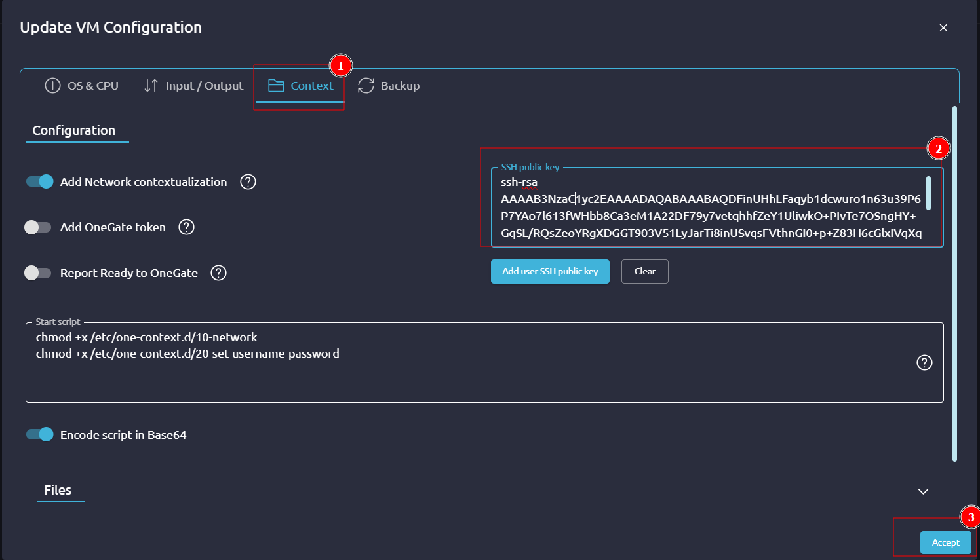The width and height of the screenshot is (980, 560).
Task: Click the Clear button
Action: 645,271
